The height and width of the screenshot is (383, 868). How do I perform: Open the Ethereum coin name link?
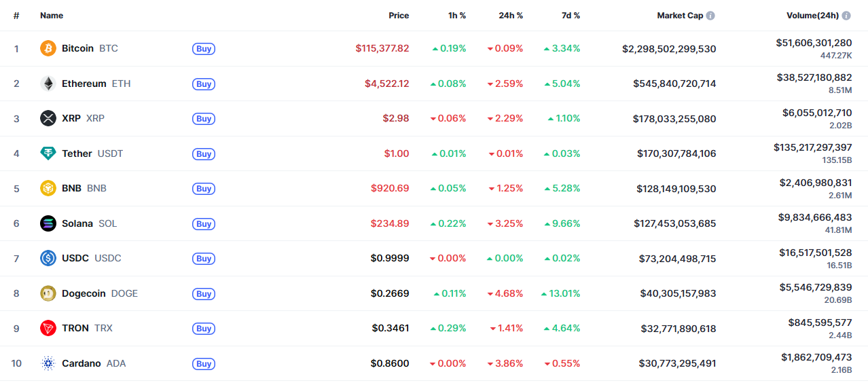(x=84, y=84)
